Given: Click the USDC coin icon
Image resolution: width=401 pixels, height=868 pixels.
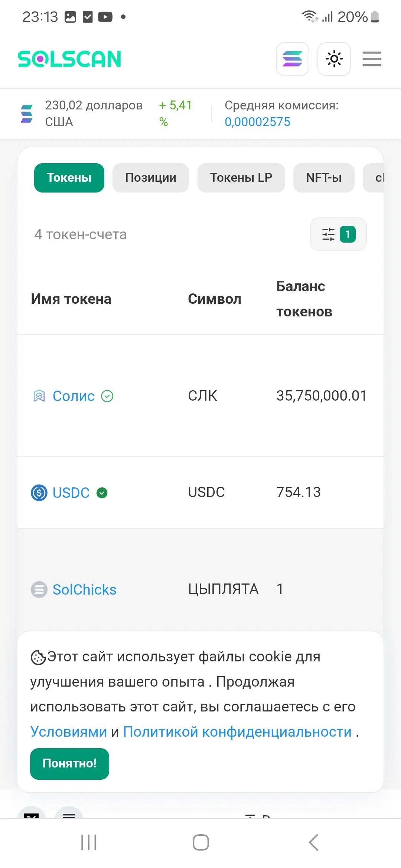Looking at the screenshot, I should click(x=39, y=493).
